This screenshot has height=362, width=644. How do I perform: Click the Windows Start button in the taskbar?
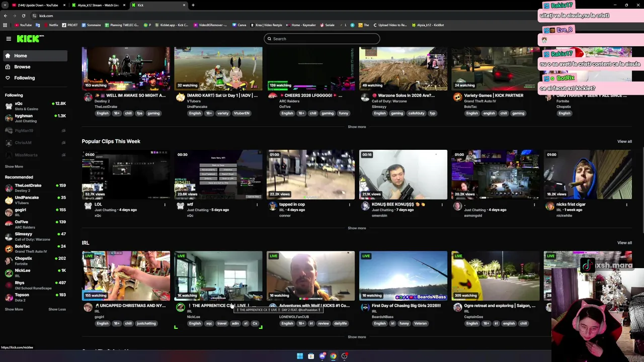pos(300,356)
